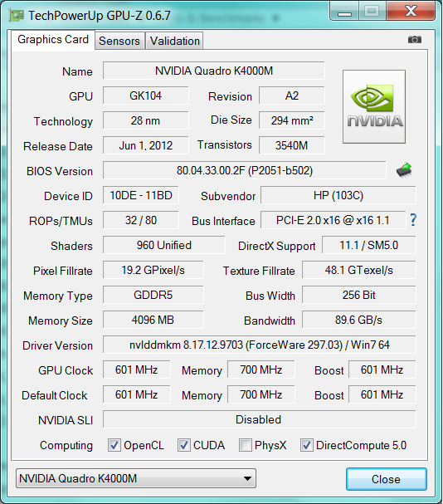This screenshot has width=443, height=504.
Task: Click the Bandwidth field 89.6 GB/s
Action: [359, 320]
